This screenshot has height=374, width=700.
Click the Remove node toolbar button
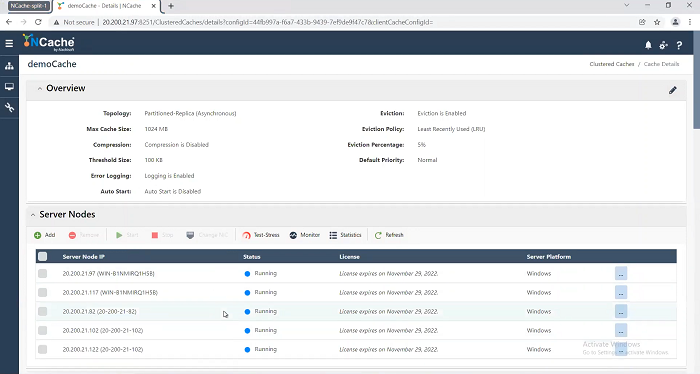[83, 235]
